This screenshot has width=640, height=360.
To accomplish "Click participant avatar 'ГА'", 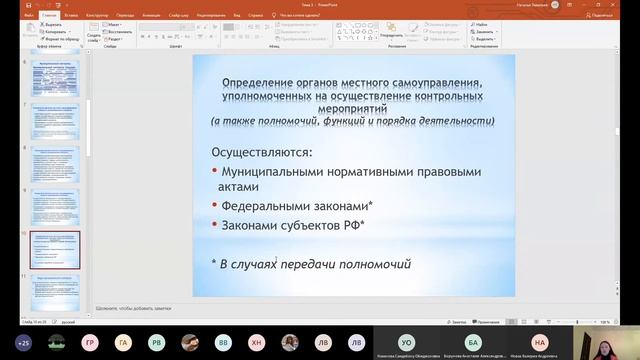I will click(123, 343).
